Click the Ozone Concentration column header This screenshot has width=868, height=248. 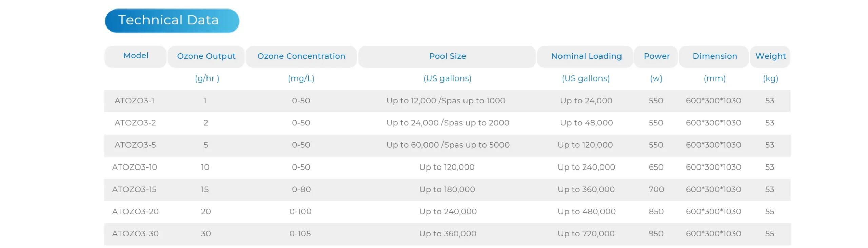(x=301, y=56)
